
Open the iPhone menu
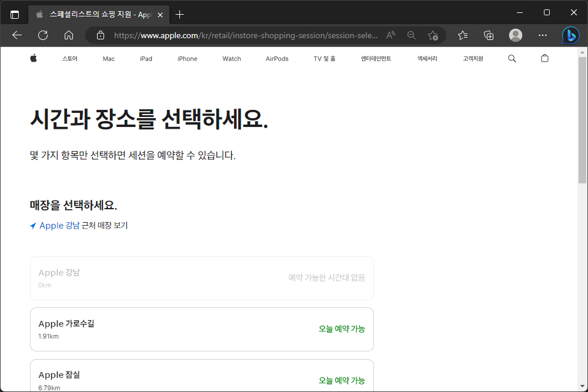point(188,58)
